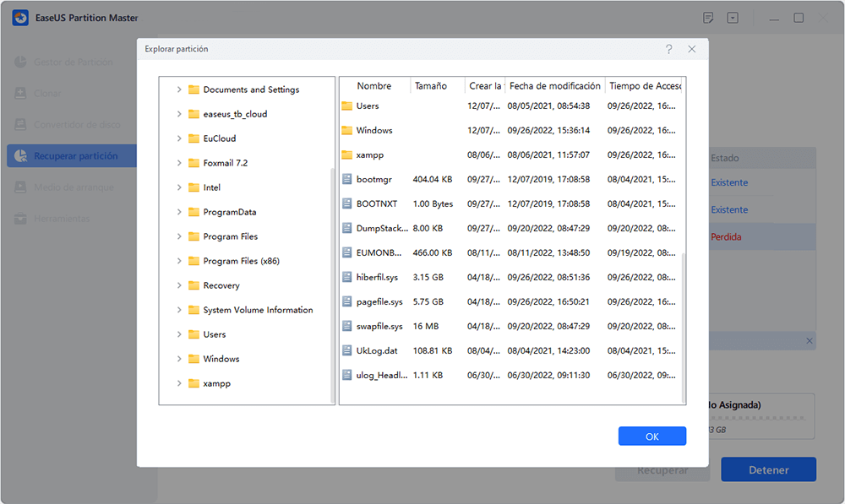Image resolution: width=845 pixels, height=504 pixels.
Task: Click the pagefile.sys file icon
Action: [x=347, y=301]
